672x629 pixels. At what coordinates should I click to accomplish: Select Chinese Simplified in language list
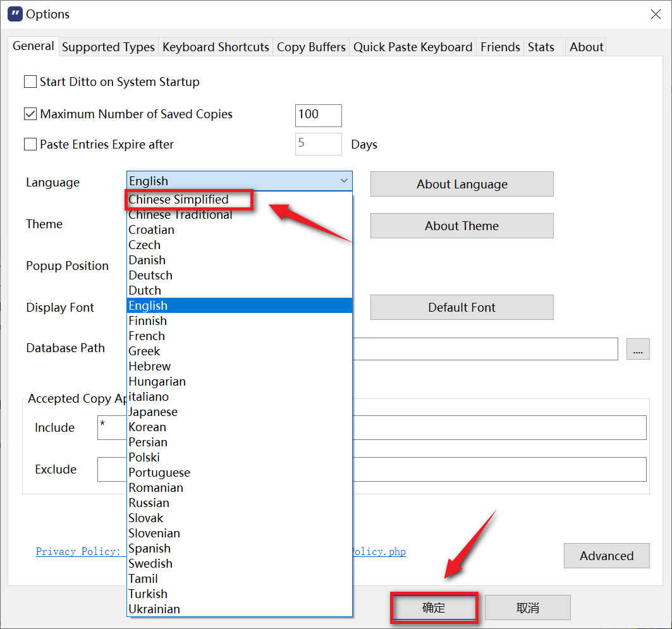coord(240,199)
